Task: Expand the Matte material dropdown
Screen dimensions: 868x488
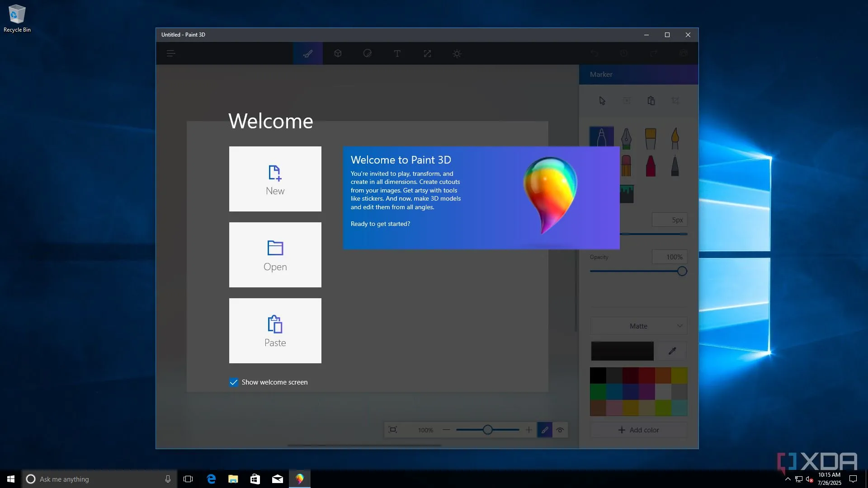Action: pos(638,326)
